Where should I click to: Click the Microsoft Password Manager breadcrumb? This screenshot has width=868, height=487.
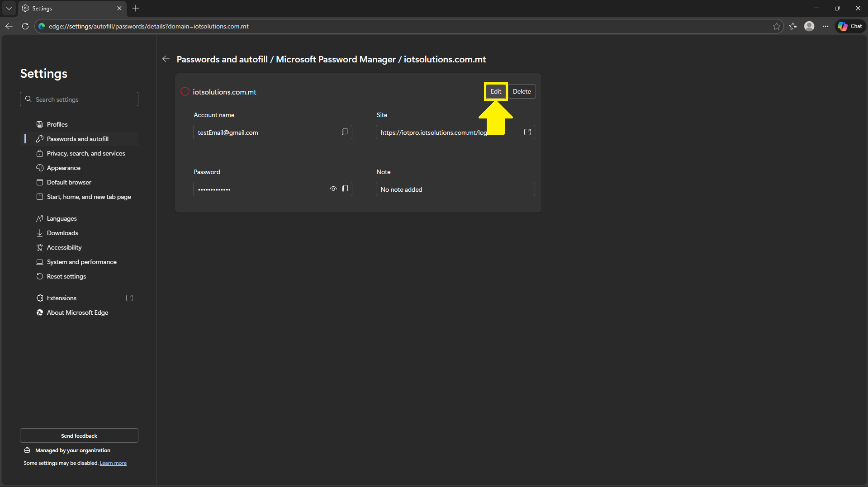click(x=336, y=59)
